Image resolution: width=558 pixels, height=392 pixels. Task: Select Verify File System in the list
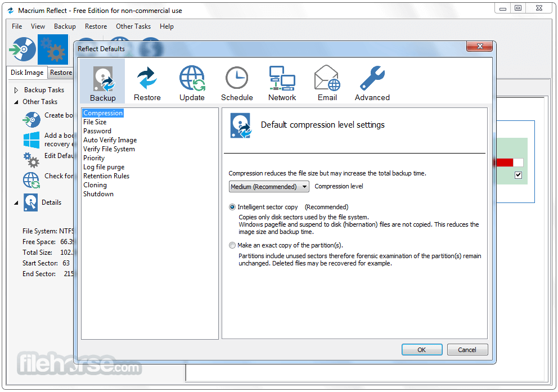click(109, 149)
